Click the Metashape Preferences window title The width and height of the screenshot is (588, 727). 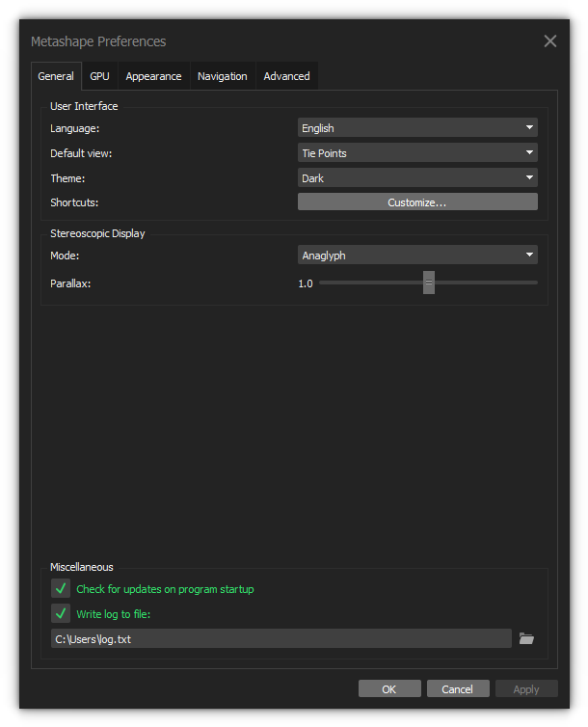click(x=98, y=41)
